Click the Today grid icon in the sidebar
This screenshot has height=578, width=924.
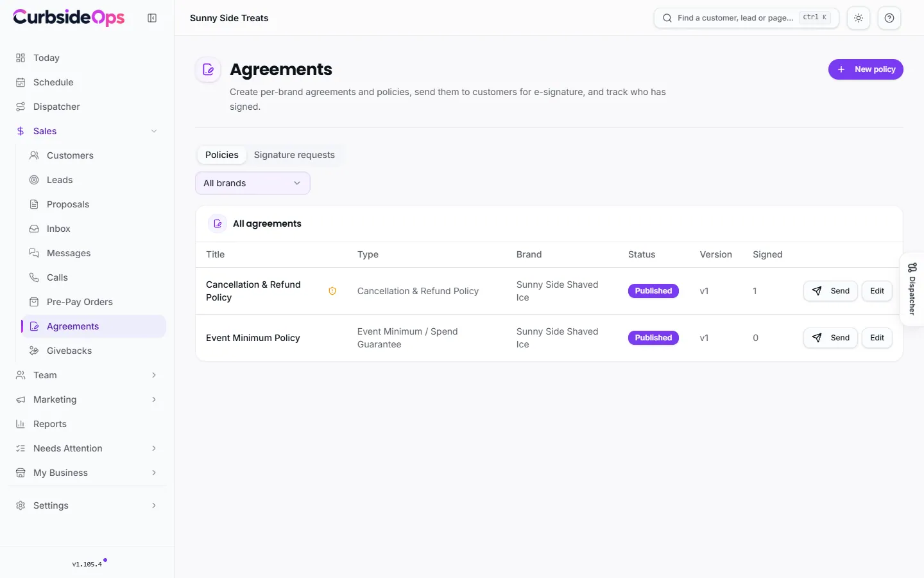click(21, 58)
